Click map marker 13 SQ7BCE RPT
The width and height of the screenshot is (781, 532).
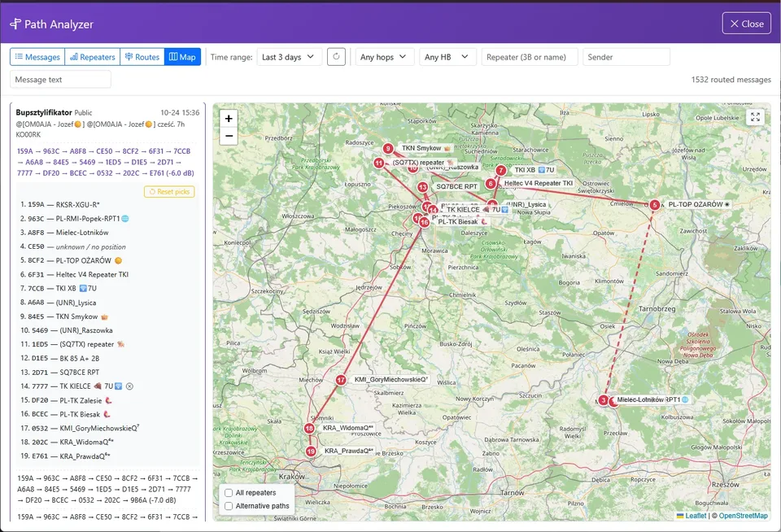[423, 187]
